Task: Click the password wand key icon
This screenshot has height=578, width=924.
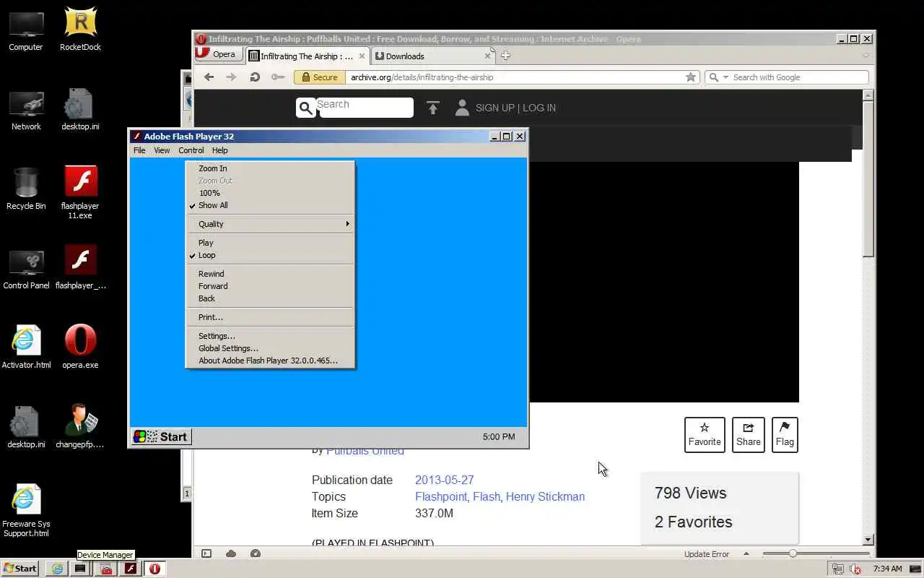Action: 278,77
